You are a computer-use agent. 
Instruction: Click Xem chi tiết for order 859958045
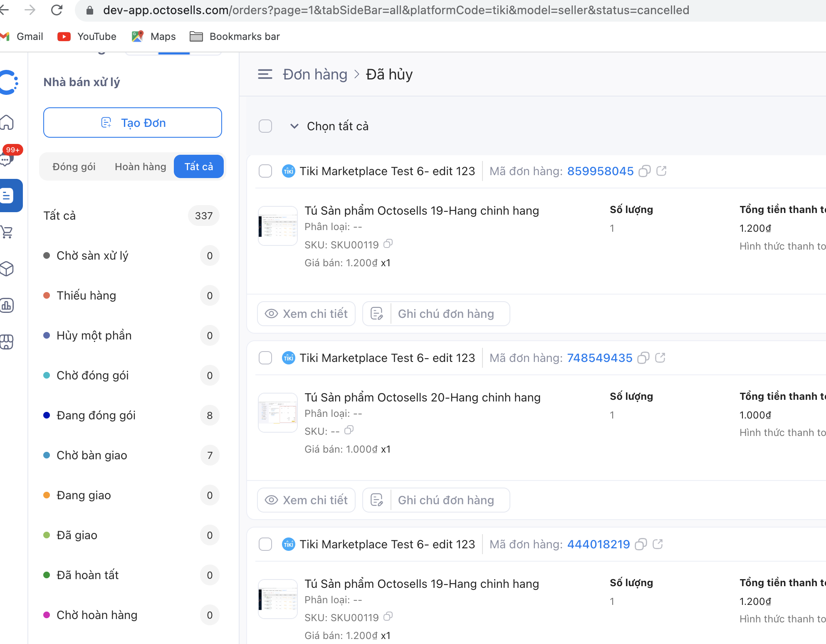click(x=307, y=314)
